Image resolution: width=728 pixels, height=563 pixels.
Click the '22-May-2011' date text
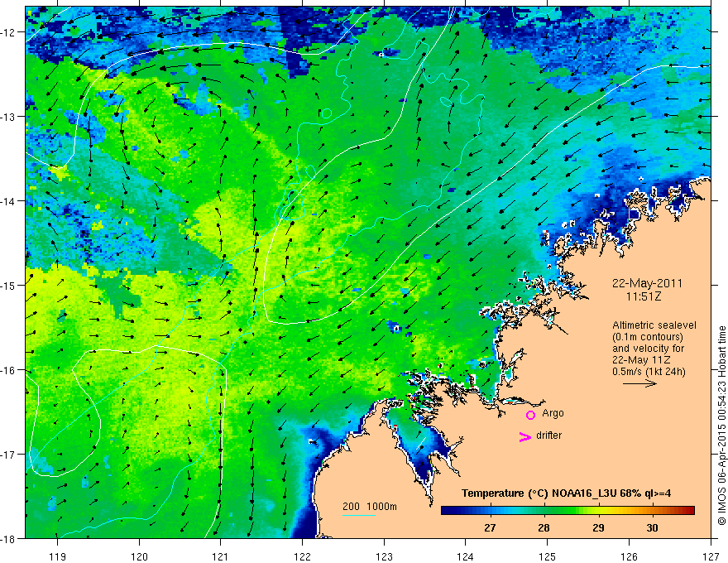point(647,283)
